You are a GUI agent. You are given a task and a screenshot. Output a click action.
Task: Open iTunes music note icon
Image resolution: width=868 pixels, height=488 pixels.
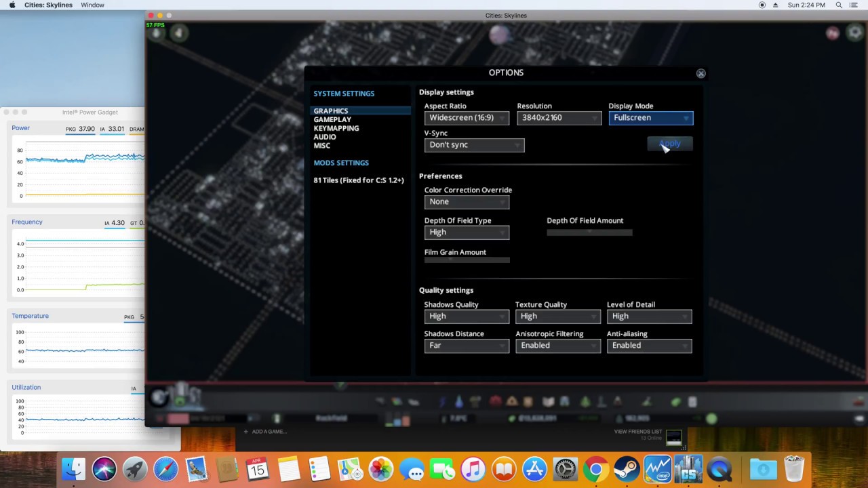tap(473, 469)
